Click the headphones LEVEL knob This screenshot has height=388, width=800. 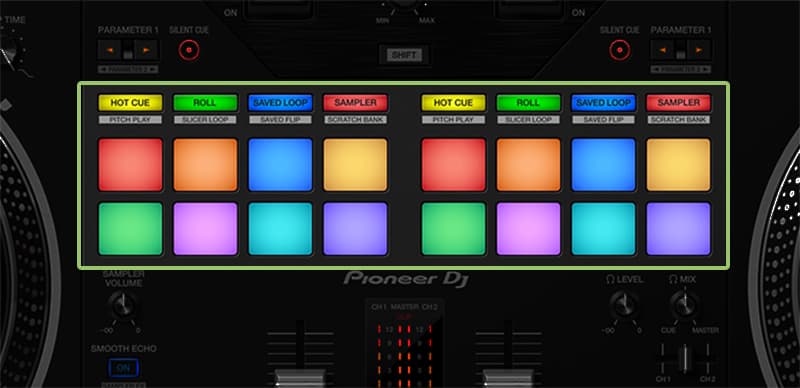click(x=624, y=305)
